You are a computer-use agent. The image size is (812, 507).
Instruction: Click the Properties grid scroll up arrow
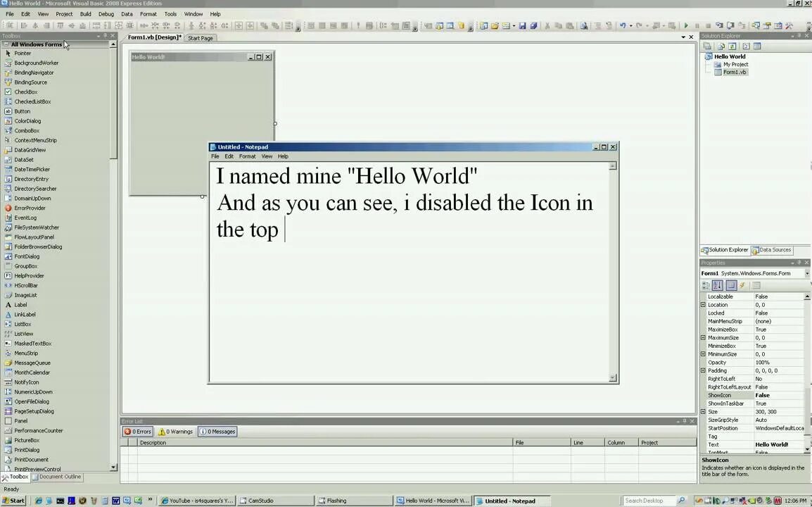(807, 296)
